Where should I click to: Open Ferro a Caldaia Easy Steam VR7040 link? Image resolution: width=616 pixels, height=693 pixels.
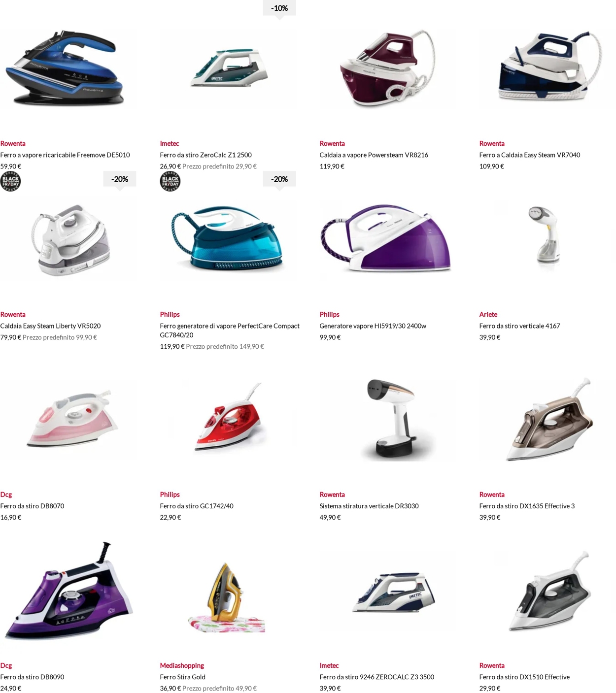[x=529, y=155]
